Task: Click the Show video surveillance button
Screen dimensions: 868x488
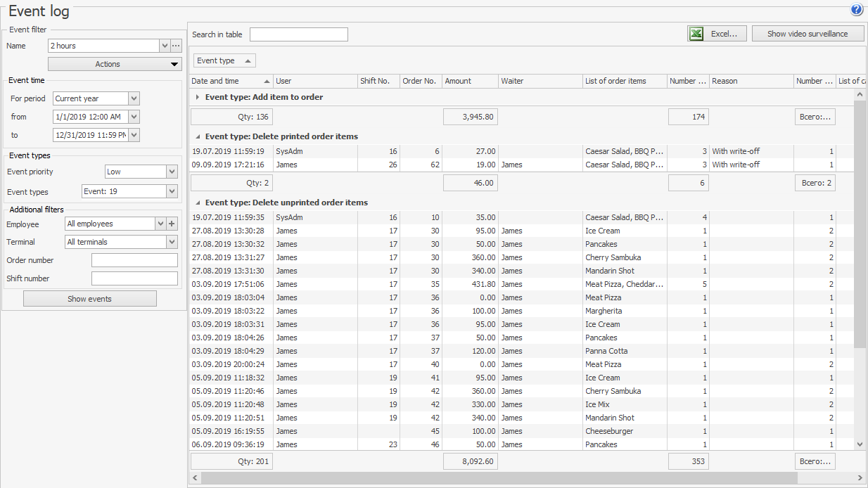Action: pos(807,34)
